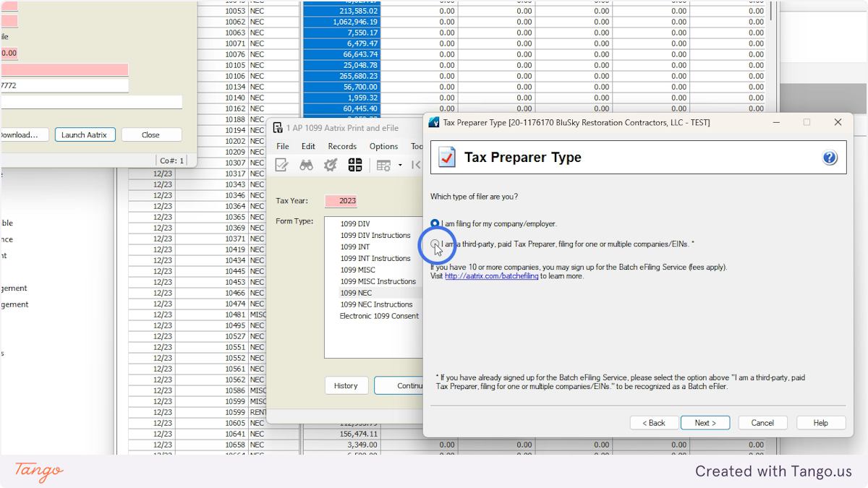Select 1099 DIV form type

point(355,224)
